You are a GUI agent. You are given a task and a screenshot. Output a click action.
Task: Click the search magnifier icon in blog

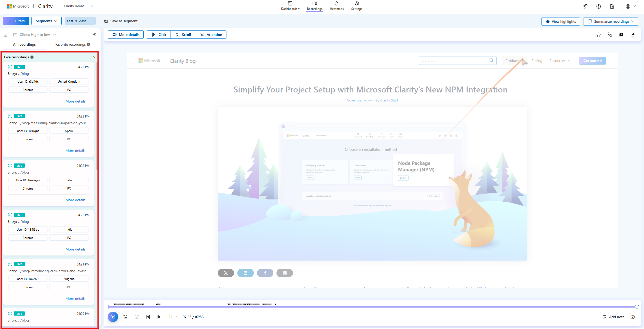[x=492, y=60]
